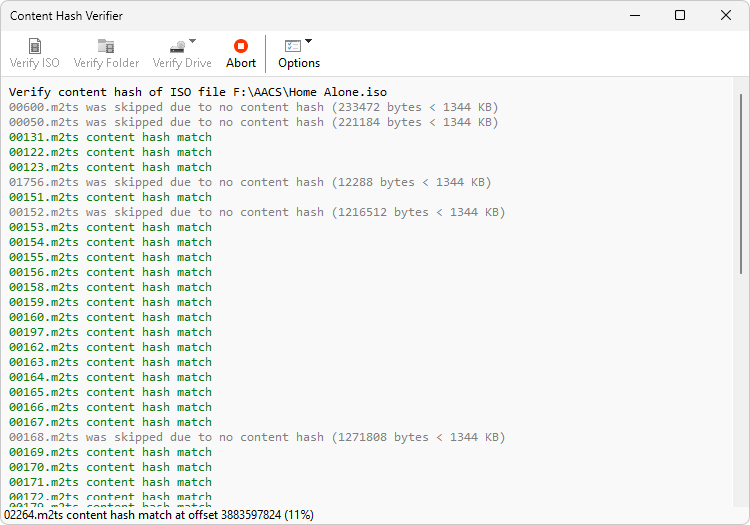Click the status bar progress text
This screenshot has height=525, width=750.
coord(158,514)
